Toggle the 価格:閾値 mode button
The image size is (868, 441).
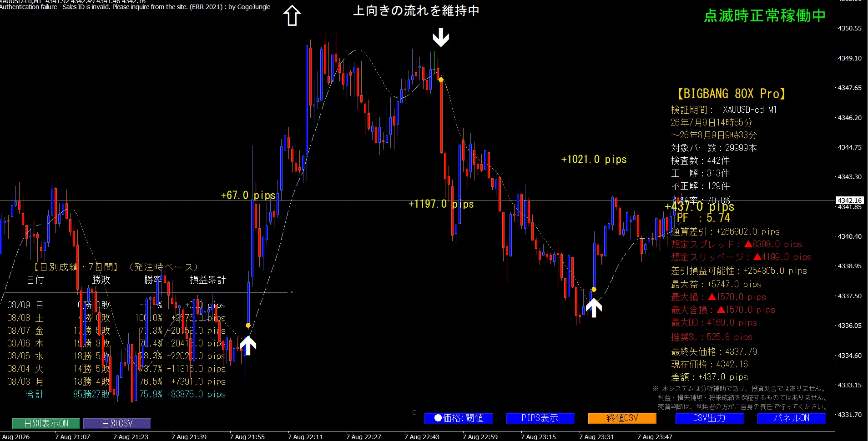click(x=458, y=418)
